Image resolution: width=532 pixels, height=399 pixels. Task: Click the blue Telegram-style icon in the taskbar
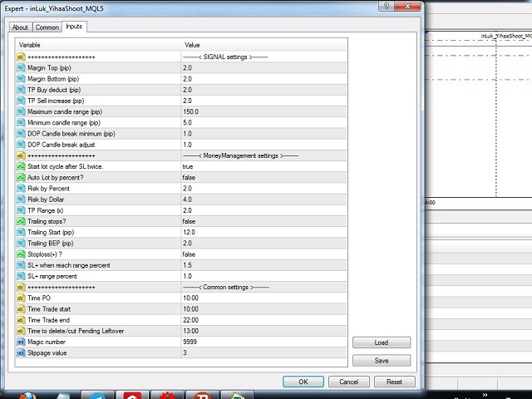click(97, 396)
